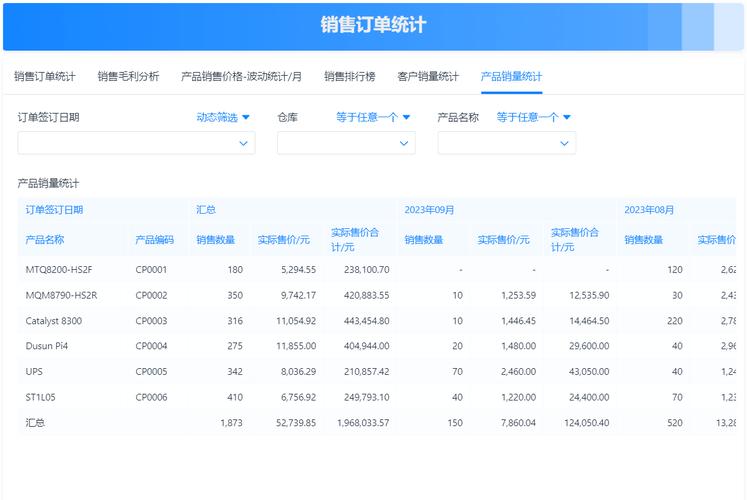
Task: Click product code CP0006
Action: [x=151, y=397]
